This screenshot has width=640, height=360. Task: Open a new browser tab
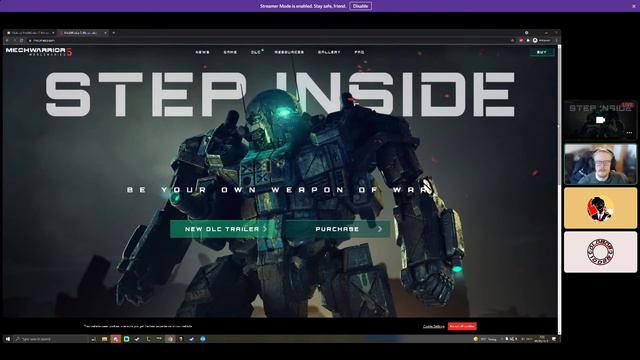tap(113, 33)
